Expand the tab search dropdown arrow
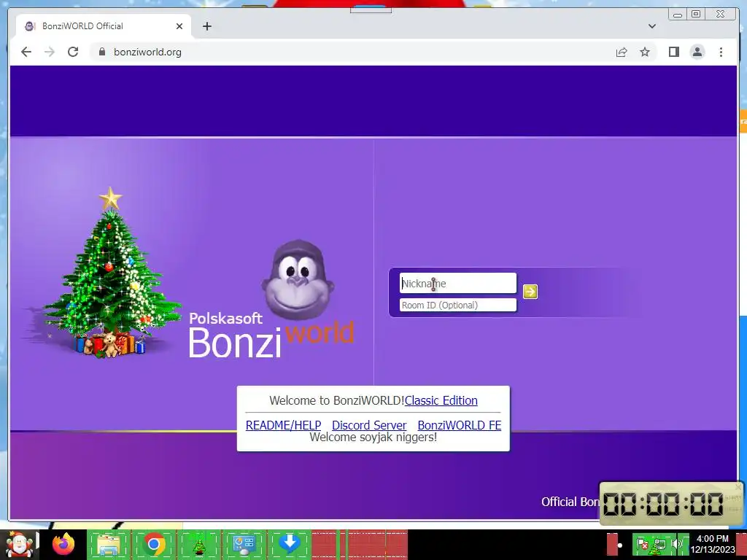The image size is (747, 560). click(x=651, y=26)
